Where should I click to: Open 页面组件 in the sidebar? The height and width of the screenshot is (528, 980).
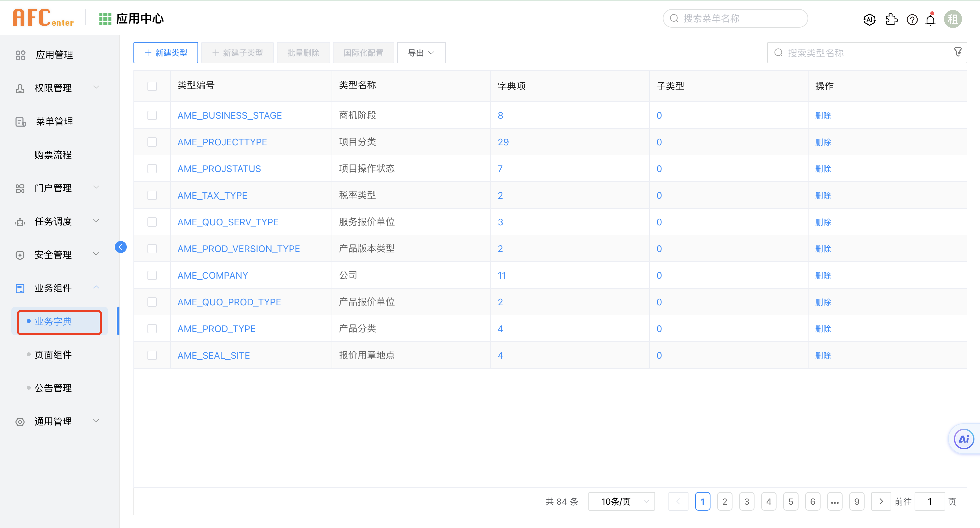coord(53,355)
